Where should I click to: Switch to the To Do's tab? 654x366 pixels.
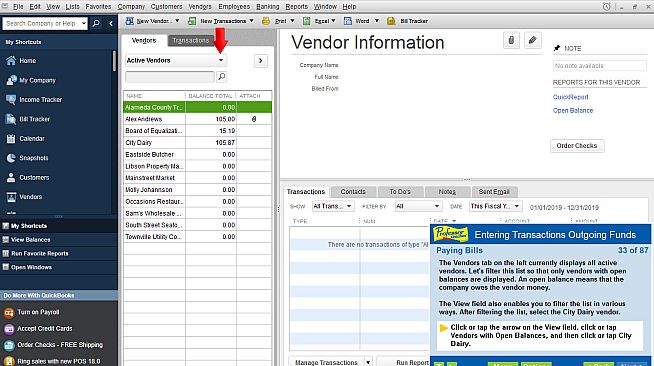pos(400,192)
